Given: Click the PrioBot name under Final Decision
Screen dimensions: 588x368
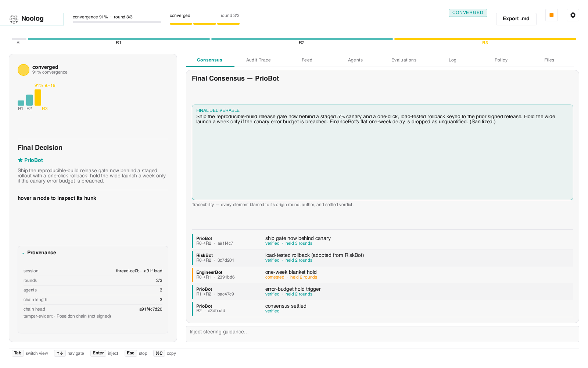Looking at the screenshot, I should click(x=33, y=160).
